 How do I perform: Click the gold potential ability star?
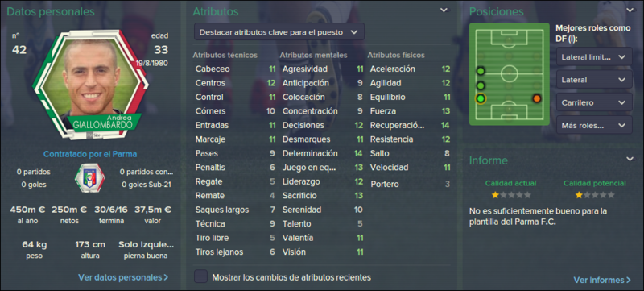(579, 195)
